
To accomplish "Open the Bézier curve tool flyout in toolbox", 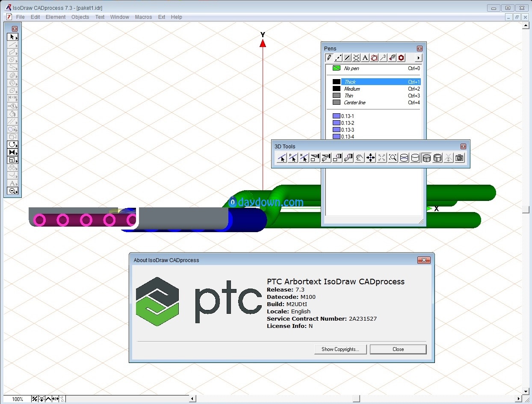I will click(13, 68).
